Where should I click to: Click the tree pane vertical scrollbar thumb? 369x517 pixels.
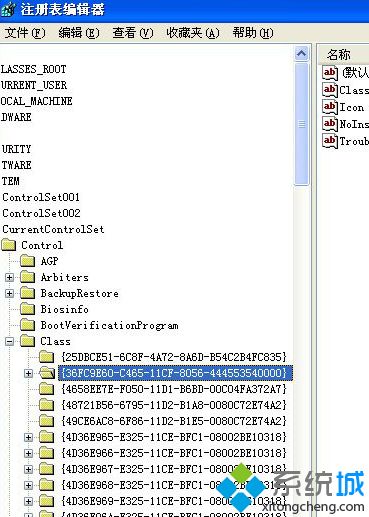[x=302, y=124]
